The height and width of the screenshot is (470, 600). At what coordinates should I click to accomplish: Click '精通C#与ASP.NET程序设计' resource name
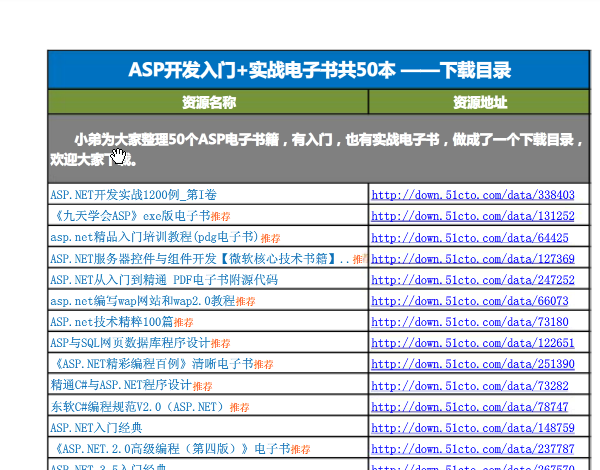121,385
